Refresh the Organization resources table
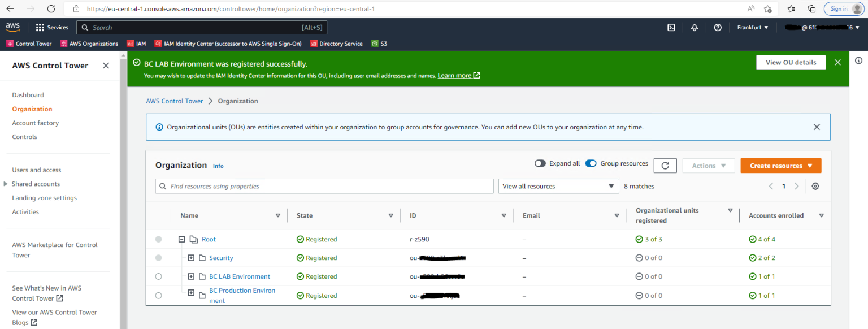This screenshot has height=329, width=868. [x=665, y=165]
